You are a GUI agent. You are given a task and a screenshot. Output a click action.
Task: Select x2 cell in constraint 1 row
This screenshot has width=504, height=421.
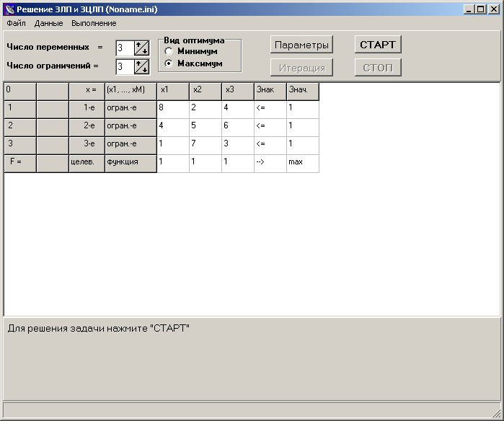205,110
